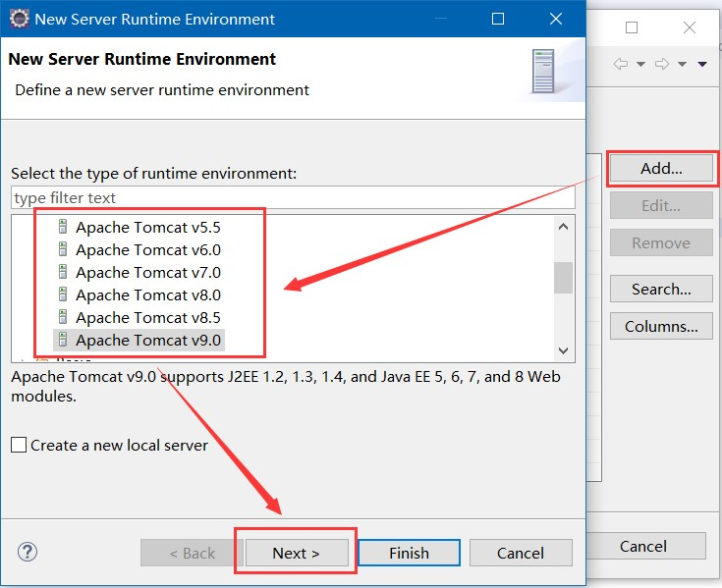Click the Eclipse gear icon in title bar
The height and width of the screenshot is (588, 722).
[x=19, y=19]
